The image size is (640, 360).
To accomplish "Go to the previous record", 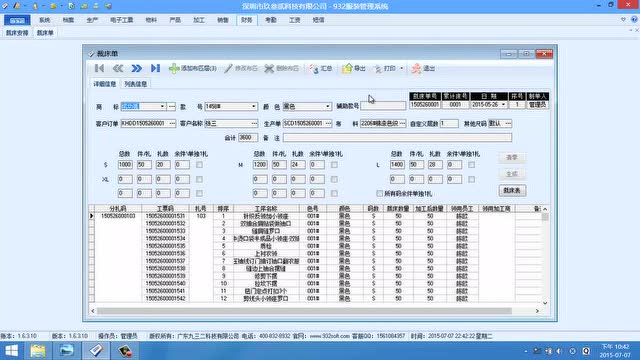I will (118, 68).
